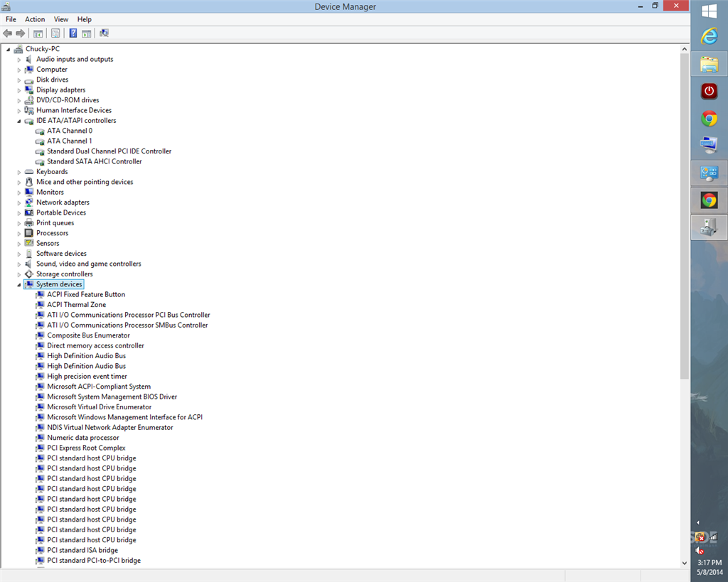Viewport: 728px width, 582px height.
Task: Select Composite Bus Enumerator
Action: [x=88, y=335]
